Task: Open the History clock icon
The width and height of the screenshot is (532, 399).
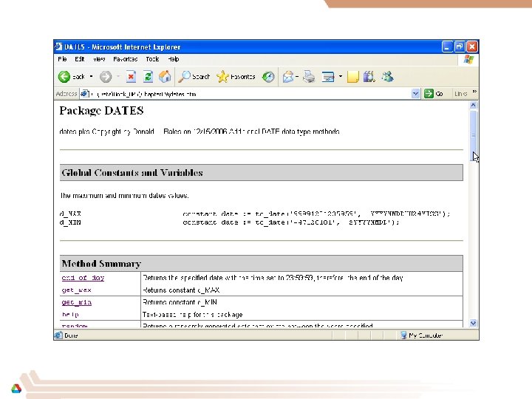Action: (x=268, y=77)
